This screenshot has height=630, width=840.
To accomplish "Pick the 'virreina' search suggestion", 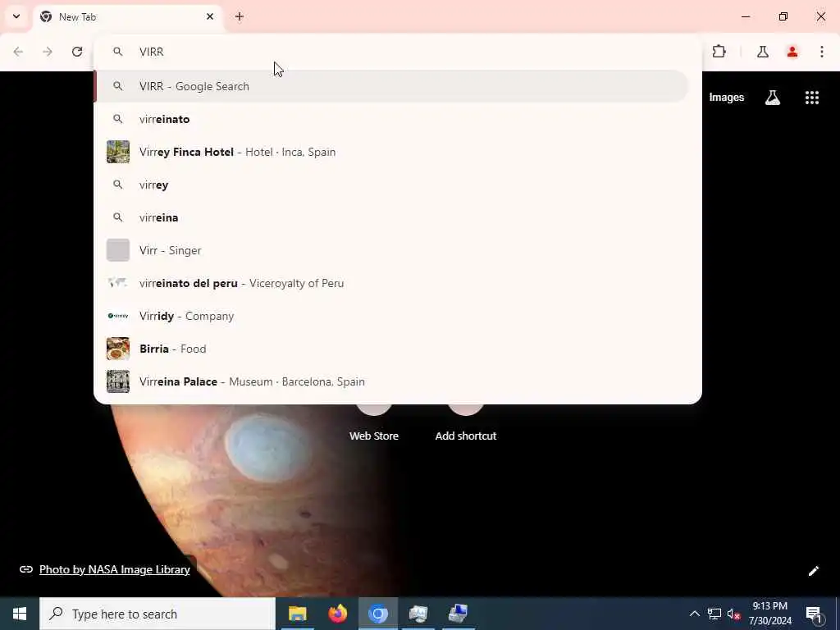I will pyautogui.click(x=391, y=217).
